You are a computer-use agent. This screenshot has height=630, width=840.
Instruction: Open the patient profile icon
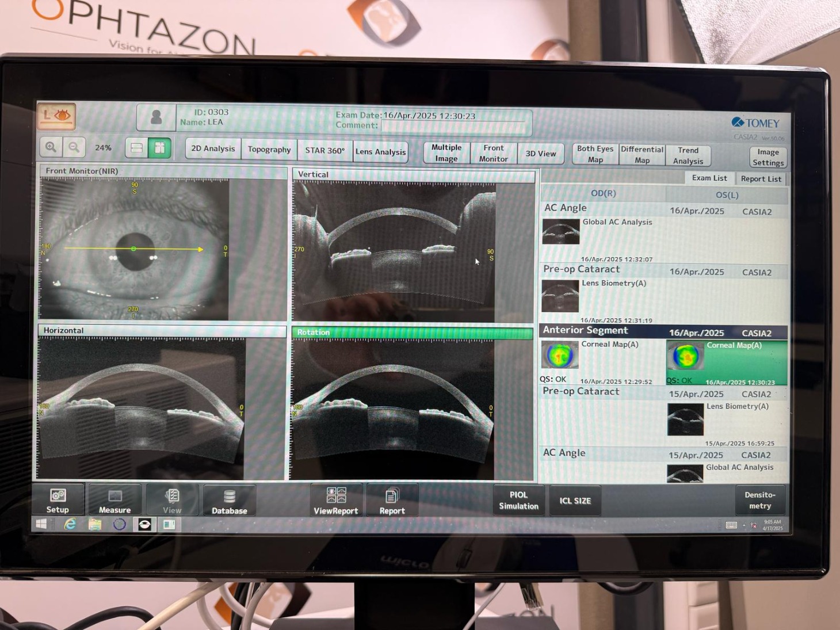point(156,117)
